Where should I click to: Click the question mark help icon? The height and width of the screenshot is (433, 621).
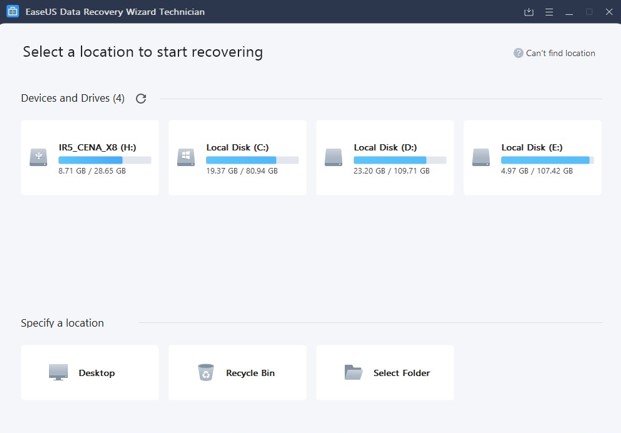pyautogui.click(x=518, y=53)
